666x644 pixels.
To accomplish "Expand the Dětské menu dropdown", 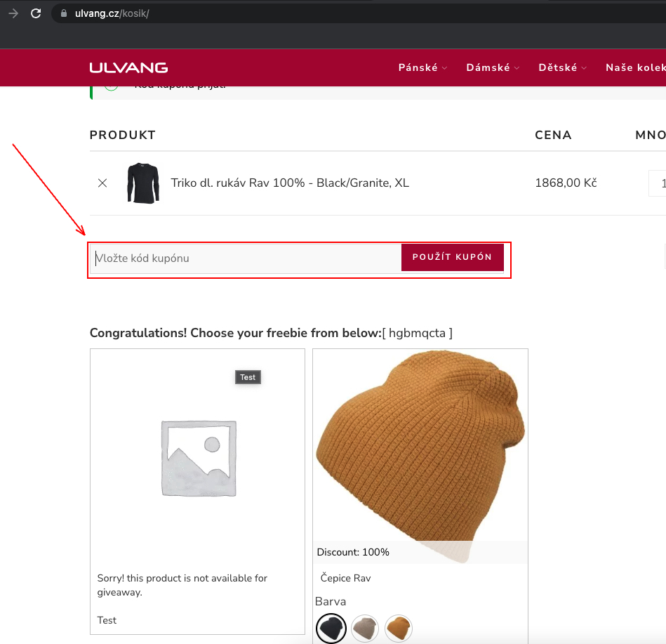I will pyautogui.click(x=562, y=67).
